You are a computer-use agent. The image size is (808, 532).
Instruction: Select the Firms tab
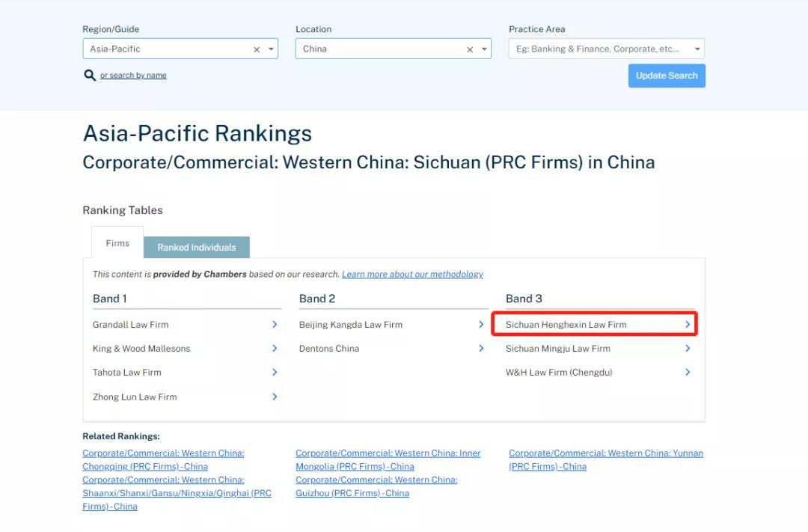point(117,243)
